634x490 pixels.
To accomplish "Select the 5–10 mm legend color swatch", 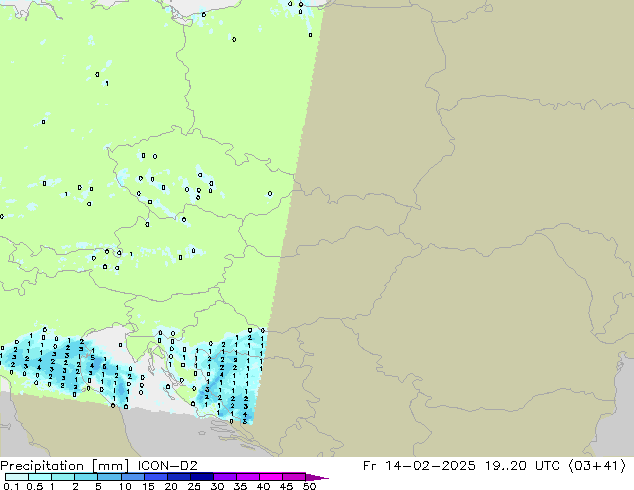I will tap(109, 477).
